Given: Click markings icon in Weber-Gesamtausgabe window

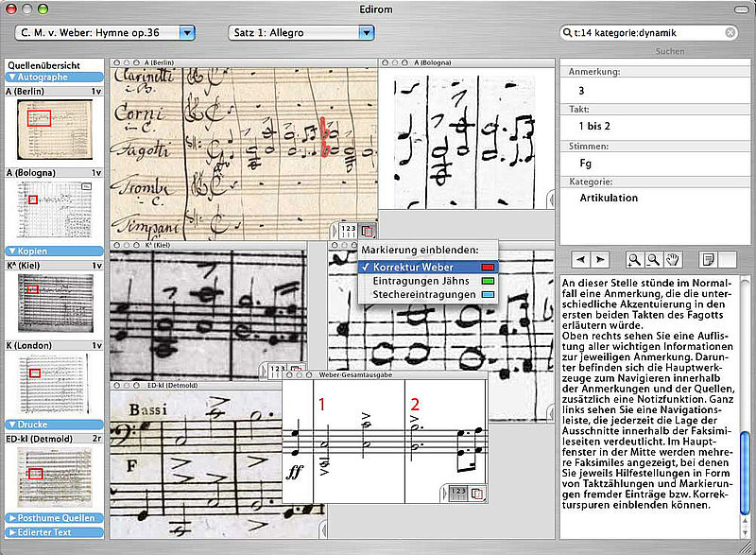Looking at the screenshot, I should [x=477, y=494].
